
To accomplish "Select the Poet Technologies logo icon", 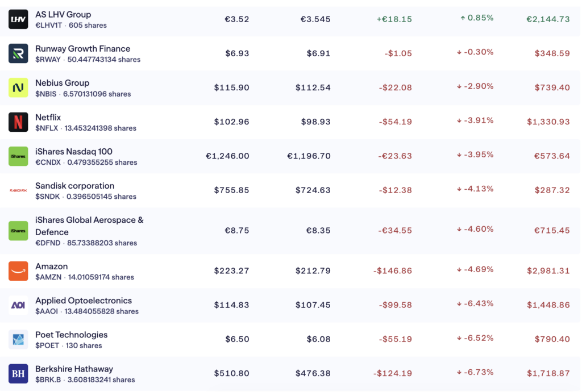I will point(18,339).
